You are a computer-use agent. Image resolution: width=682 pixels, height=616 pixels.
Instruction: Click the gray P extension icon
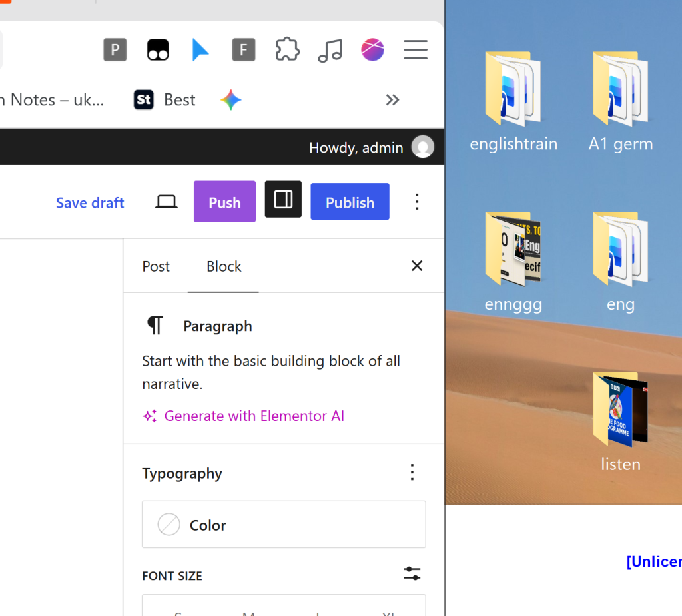pos(115,49)
